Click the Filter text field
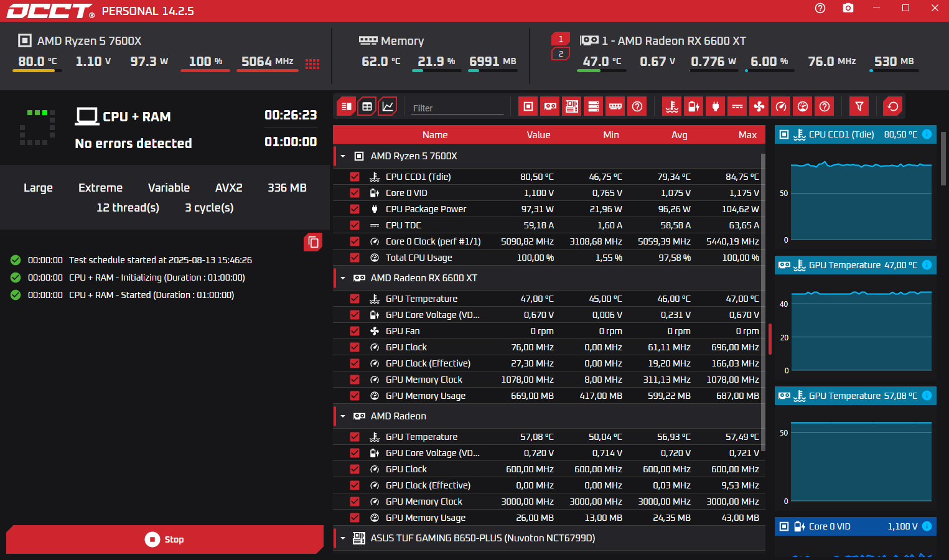This screenshot has width=949, height=560. tap(457, 108)
